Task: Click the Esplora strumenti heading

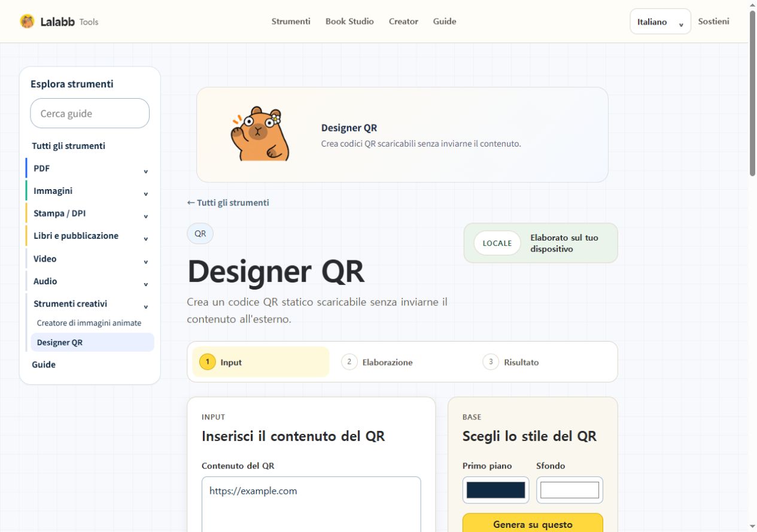Action: (72, 84)
